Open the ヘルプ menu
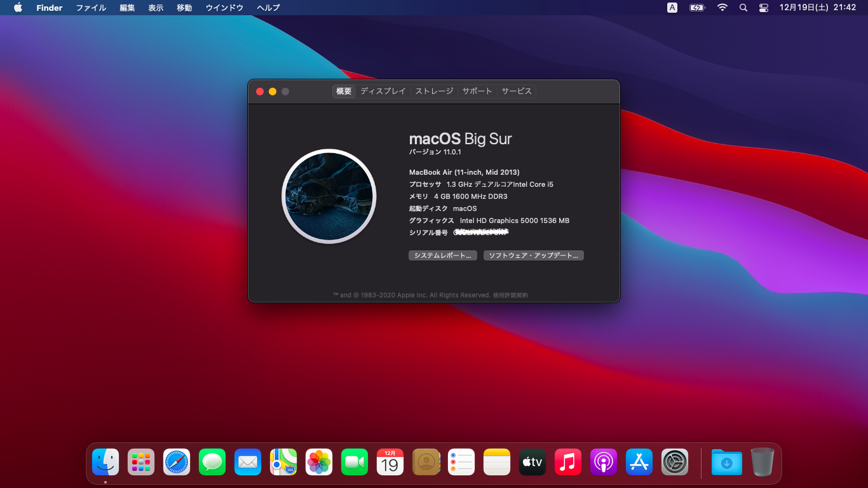The height and width of the screenshot is (488, 868). point(268,8)
